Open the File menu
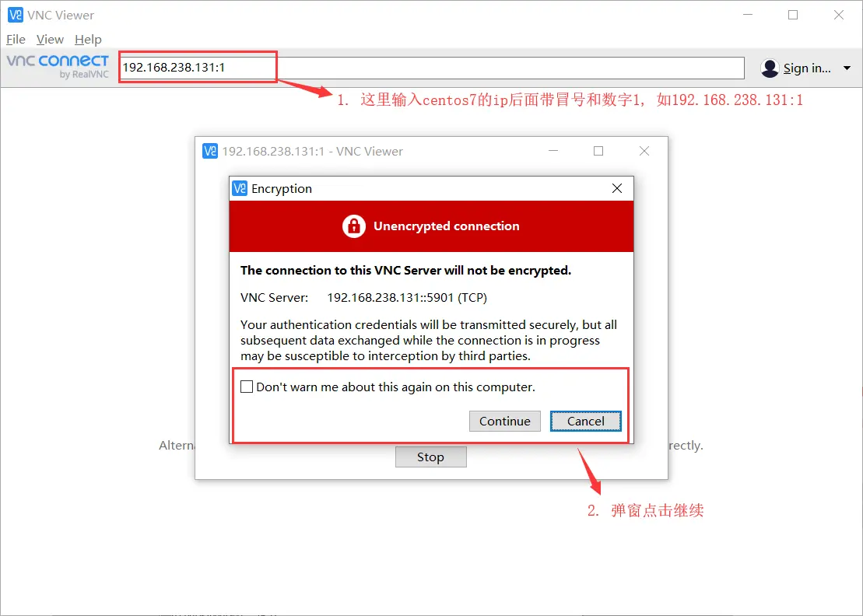 16,40
